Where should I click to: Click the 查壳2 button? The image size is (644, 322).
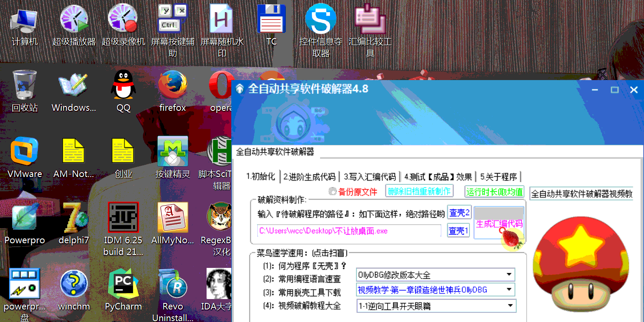(459, 213)
